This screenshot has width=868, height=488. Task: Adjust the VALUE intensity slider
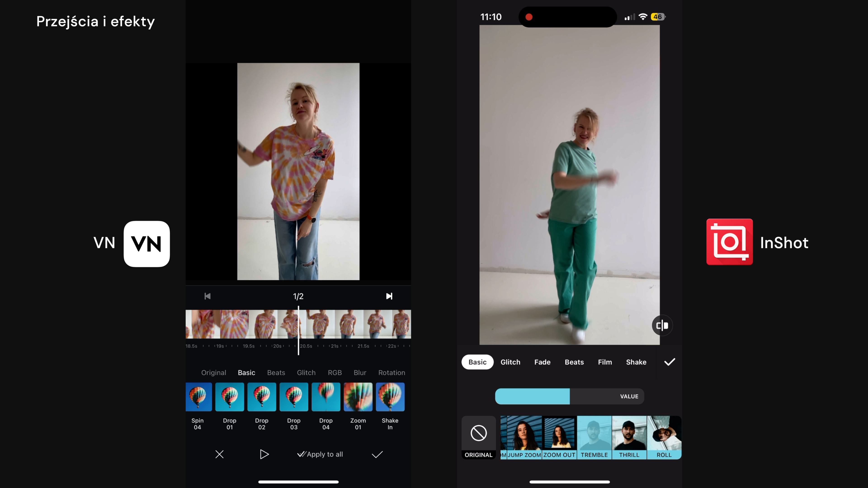(x=569, y=396)
